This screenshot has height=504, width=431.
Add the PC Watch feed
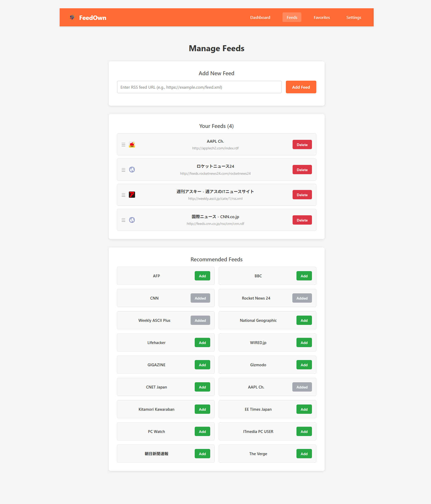(x=202, y=432)
